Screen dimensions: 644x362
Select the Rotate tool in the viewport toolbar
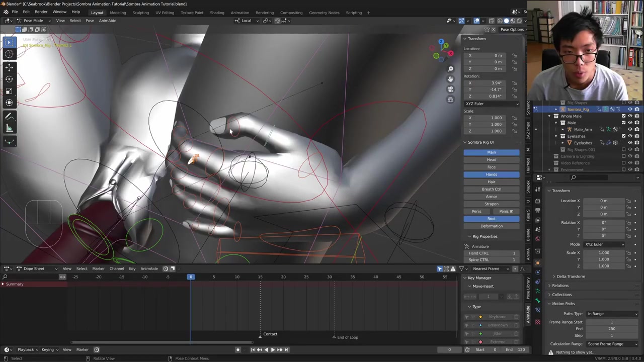pyautogui.click(x=9, y=79)
